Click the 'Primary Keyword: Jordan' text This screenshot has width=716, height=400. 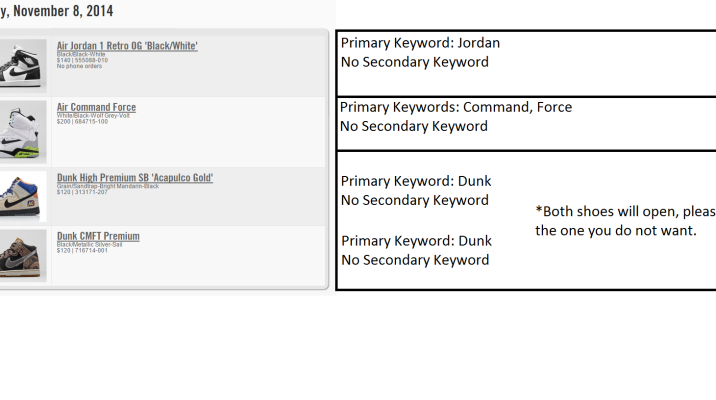(x=420, y=43)
